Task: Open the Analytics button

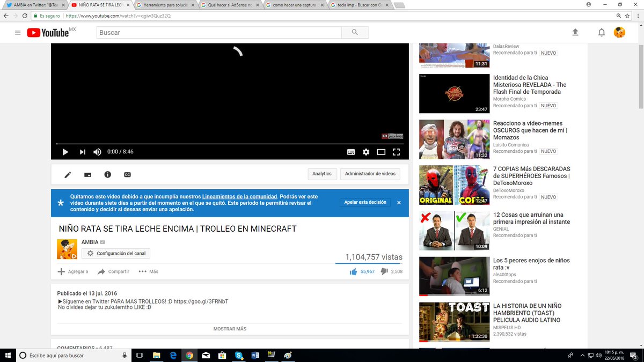Action: tap(322, 174)
